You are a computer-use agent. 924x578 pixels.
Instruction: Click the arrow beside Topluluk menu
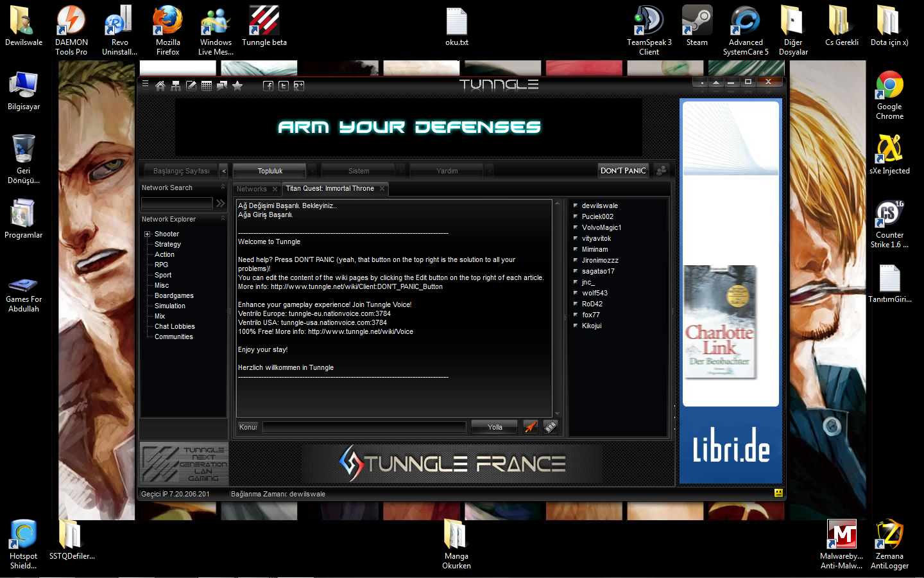coord(312,171)
